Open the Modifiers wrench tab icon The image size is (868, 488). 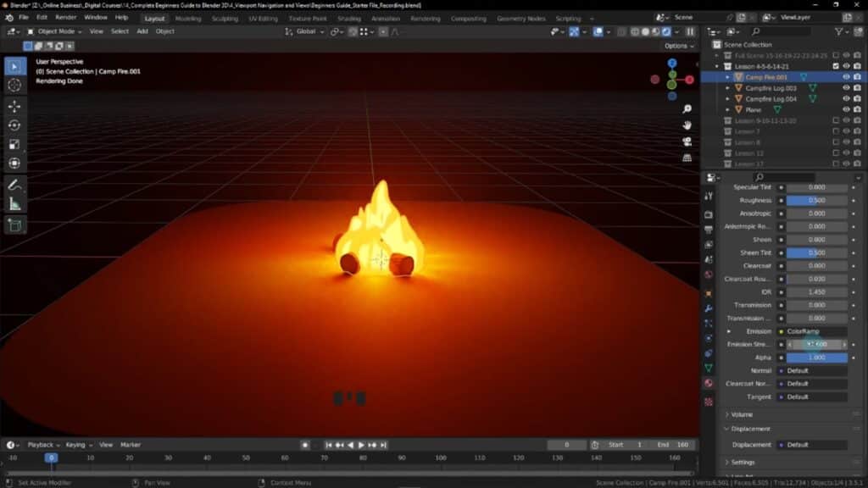tap(709, 308)
